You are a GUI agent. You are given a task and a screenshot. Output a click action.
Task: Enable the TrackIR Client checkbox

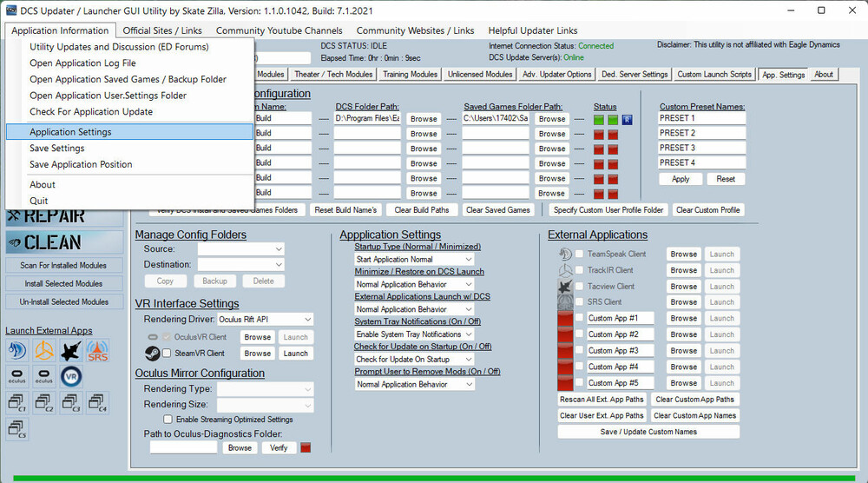579,270
